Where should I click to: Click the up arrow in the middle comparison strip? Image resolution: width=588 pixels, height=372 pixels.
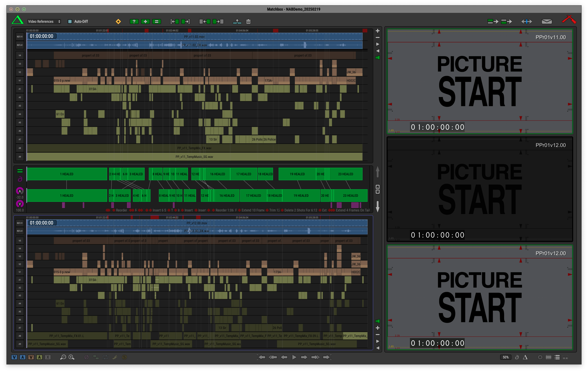(x=378, y=172)
